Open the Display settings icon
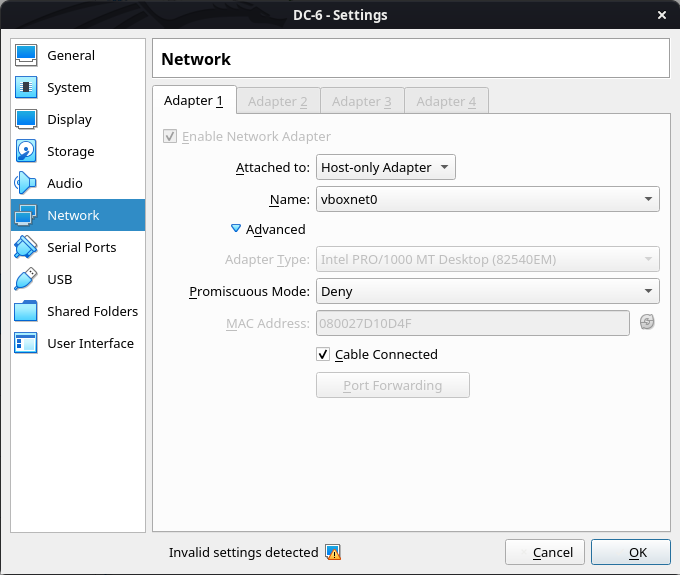The width and height of the screenshot is (680, 575). coord(27,120)
